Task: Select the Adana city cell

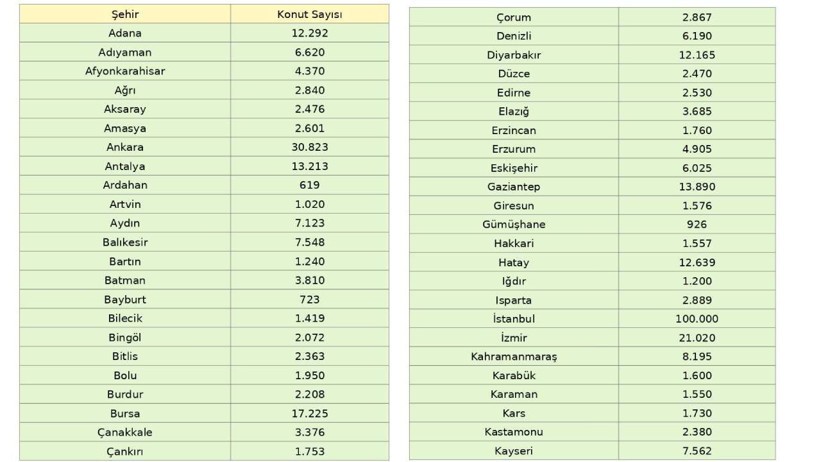Action: point(125,33)
